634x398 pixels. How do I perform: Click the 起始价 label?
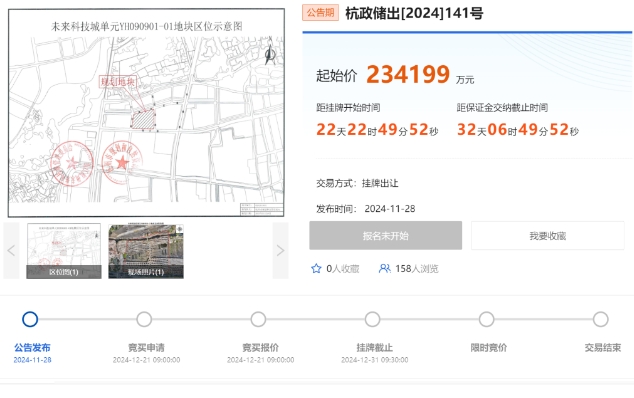(336, 76)
